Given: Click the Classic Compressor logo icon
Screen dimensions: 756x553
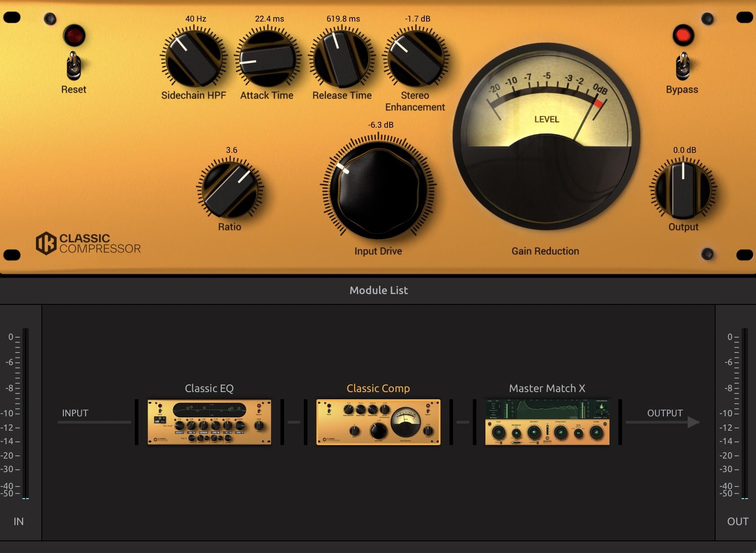Looking at the screenshot, I should (x=46, y=243).
